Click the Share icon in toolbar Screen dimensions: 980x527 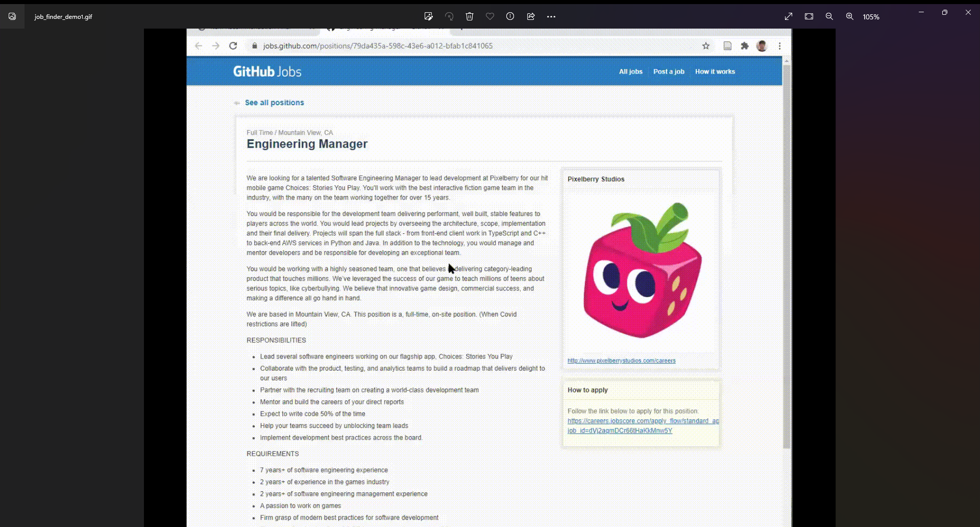531,16
